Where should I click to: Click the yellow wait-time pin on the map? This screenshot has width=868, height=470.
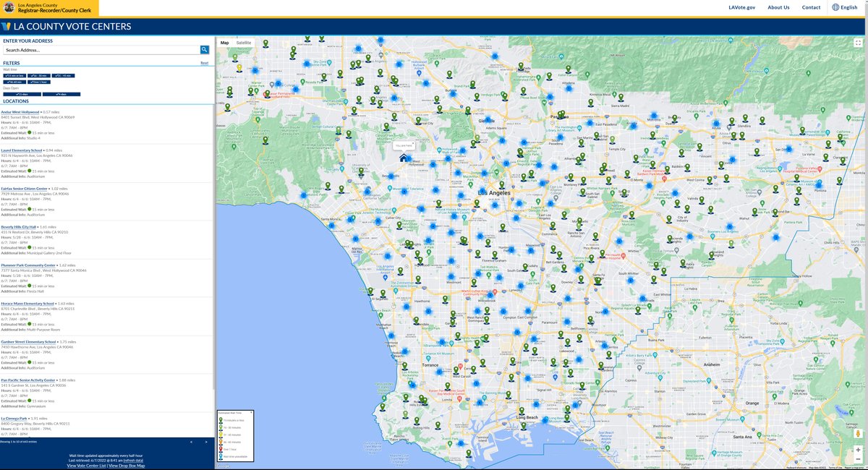pyautogui.click(x=239, y=69)
